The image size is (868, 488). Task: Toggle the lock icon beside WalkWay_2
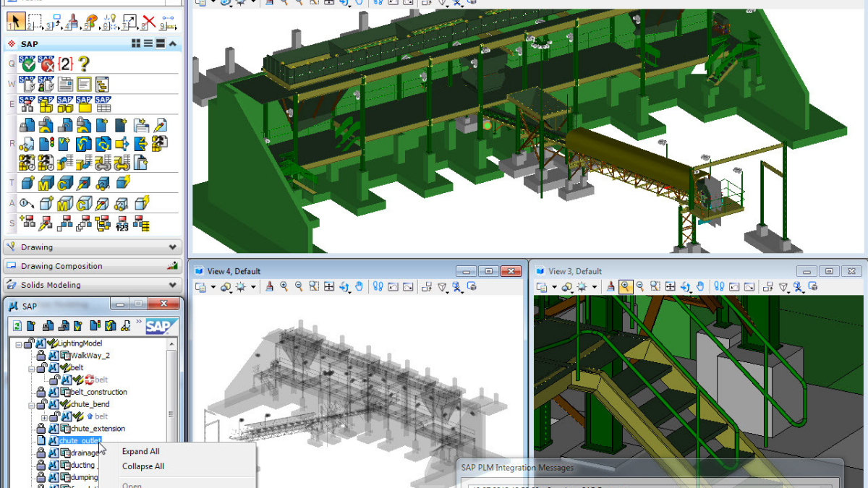41,355
